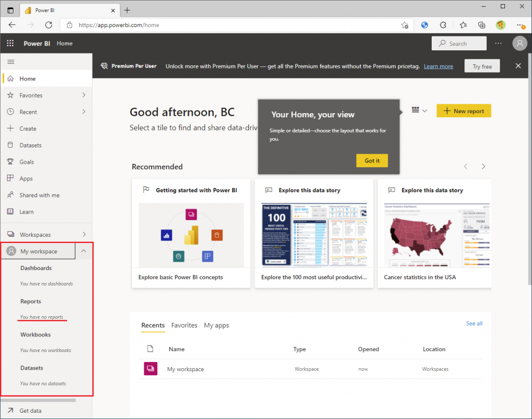This screenshot has height=419, width=532.
Task: Open Create in sidebar
Action: click(28, 128)
